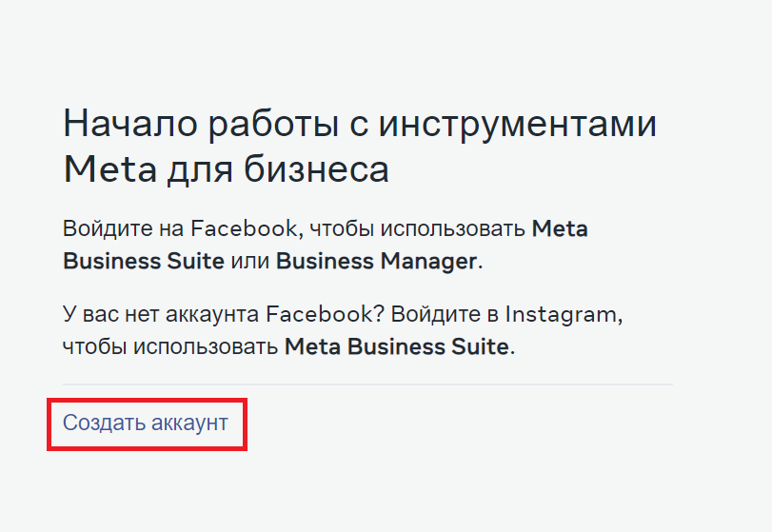Click the heading "Начало работы с инструментами"
Viewport: 772px width, 532px height.
point(360,125)
